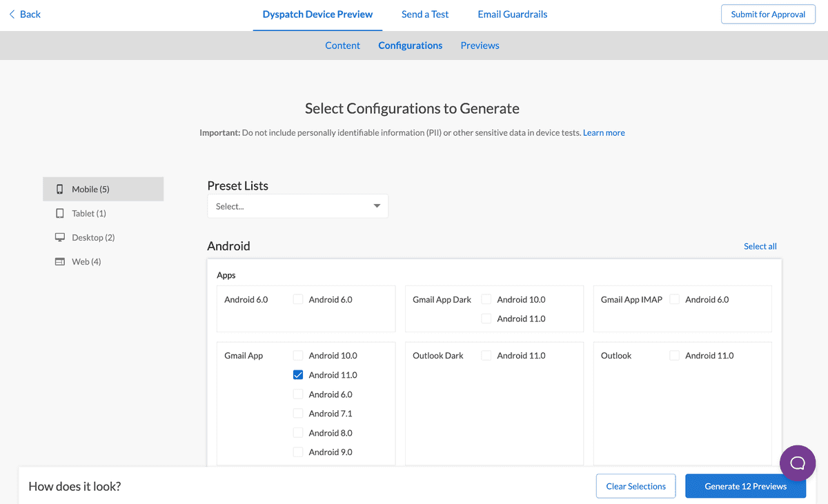The image size is (828, 504).
Task: Click the Desktop monitor icon in sidebar
Action: tap(59, 237)
